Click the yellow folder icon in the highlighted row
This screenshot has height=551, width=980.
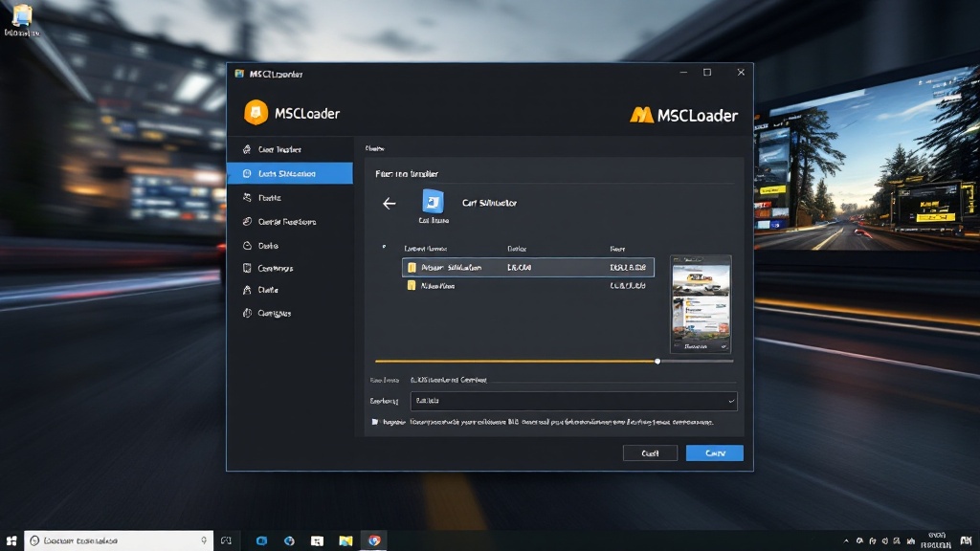coord(412,268)
